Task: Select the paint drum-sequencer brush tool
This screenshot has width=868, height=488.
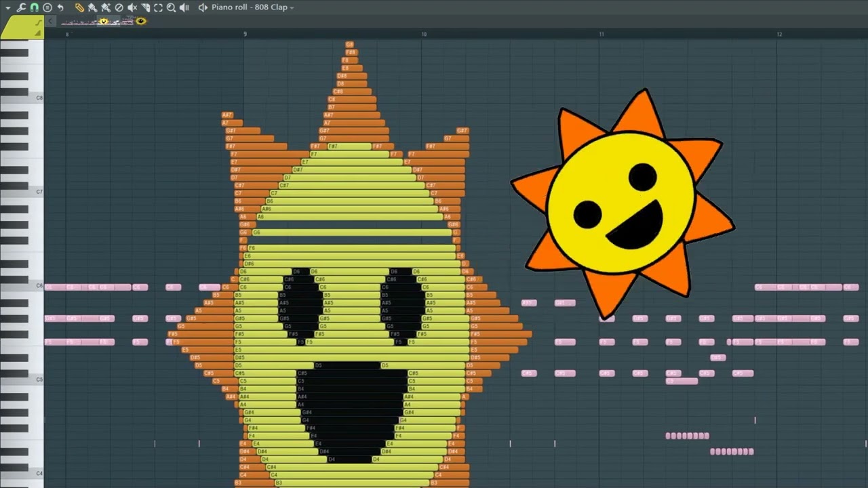Action: click(106, 7)
